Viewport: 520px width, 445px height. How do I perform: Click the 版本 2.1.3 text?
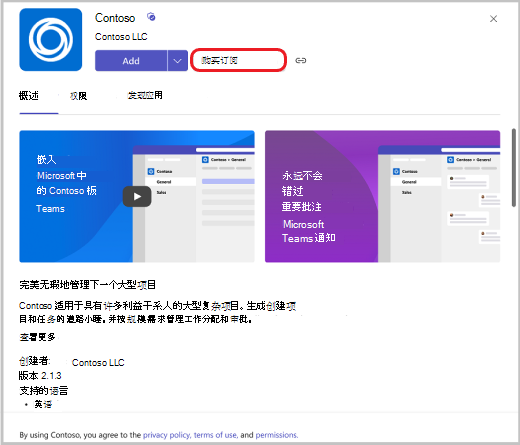(40, 376)
